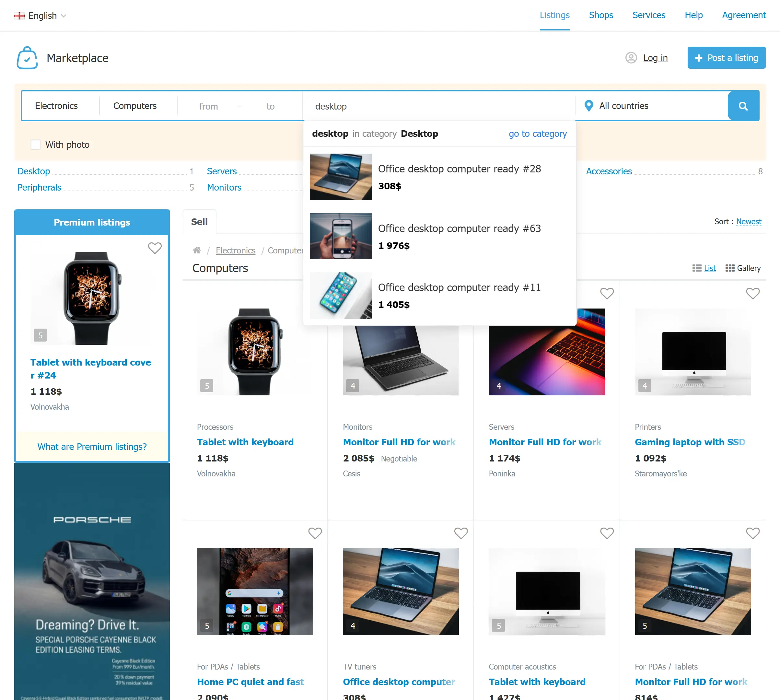Click the user profile icon

tap(631, 58)
